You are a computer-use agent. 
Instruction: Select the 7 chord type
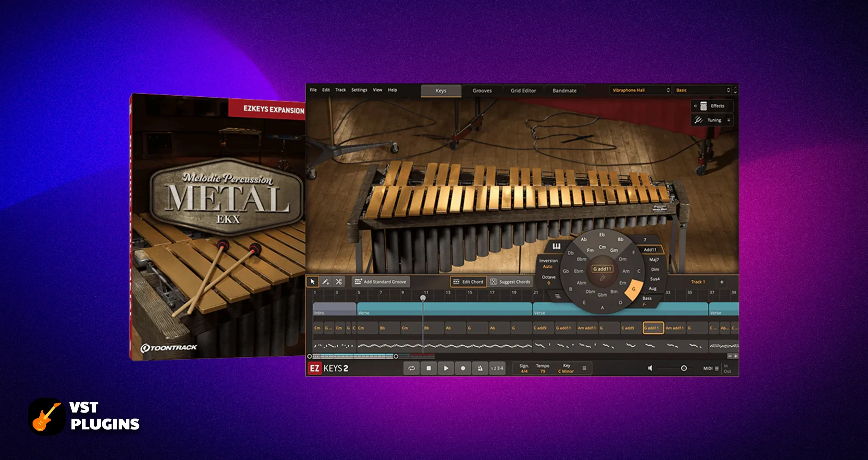(645, 240)
